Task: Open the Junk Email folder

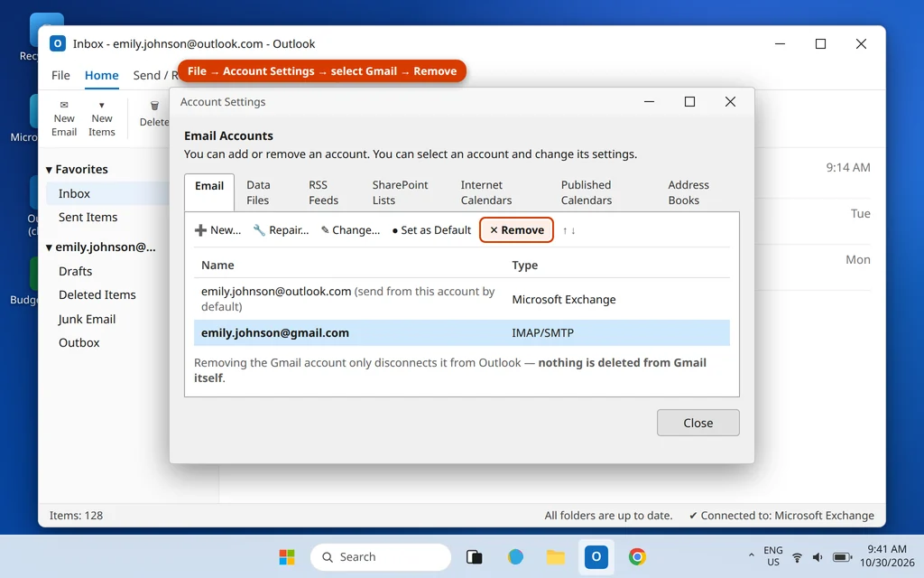Action: pos(87,319)
